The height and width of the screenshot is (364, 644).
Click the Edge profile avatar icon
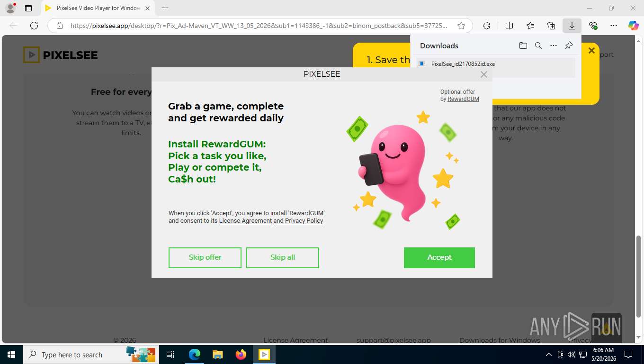pos(10,8)
